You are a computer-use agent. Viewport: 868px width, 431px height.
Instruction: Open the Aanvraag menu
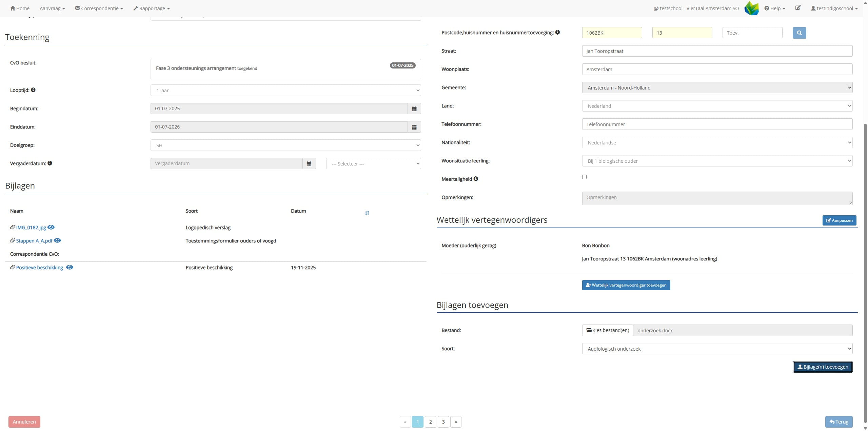(52, 8)
